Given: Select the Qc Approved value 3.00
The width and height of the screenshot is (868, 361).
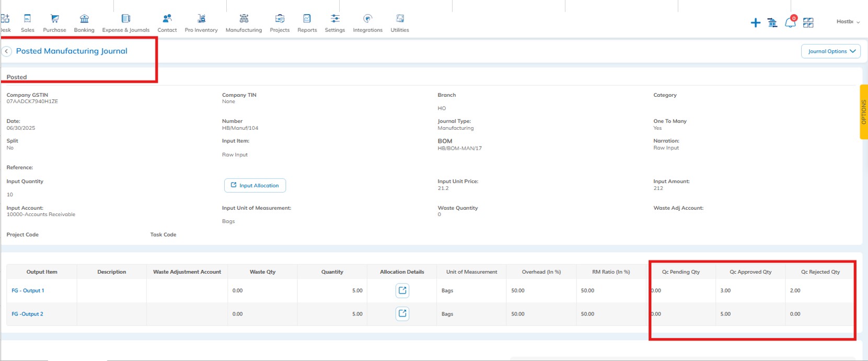Looking at the screenshot, I should tap(725, 290).
